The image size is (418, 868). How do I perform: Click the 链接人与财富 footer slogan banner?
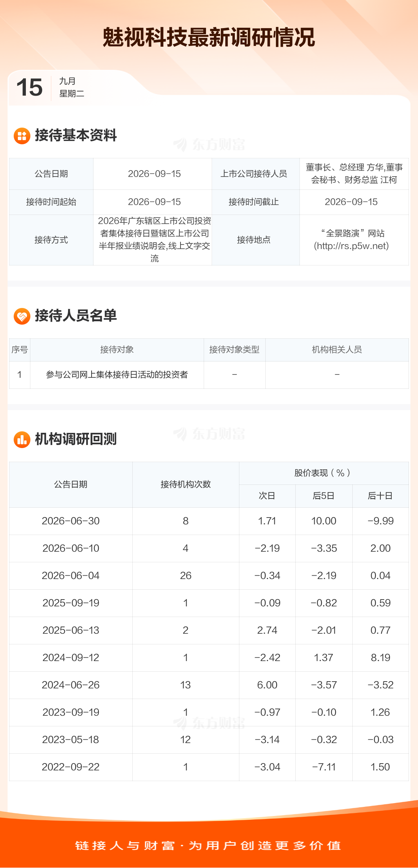coord(208,846)
